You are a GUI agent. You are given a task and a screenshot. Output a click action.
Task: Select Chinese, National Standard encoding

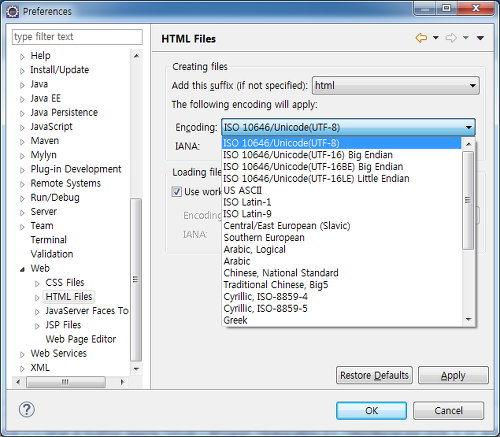click(x=342, y=273)
